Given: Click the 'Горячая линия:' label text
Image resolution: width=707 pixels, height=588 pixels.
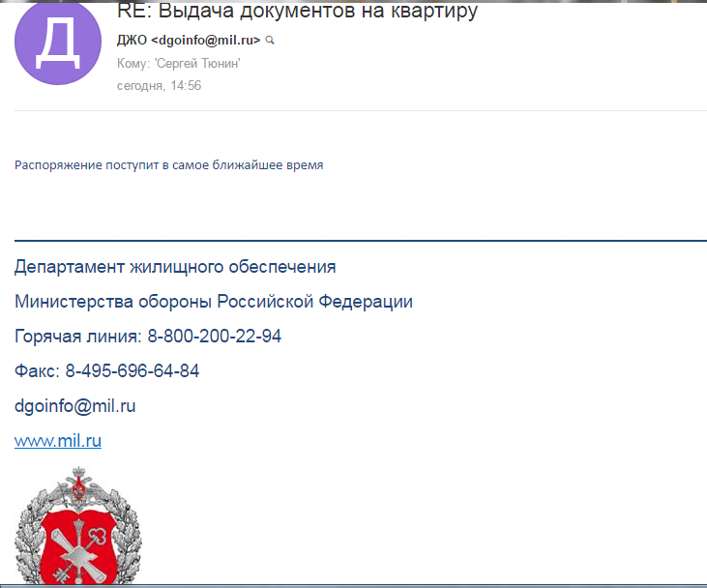Looking at the screenshot, I should tap(78, 337).
